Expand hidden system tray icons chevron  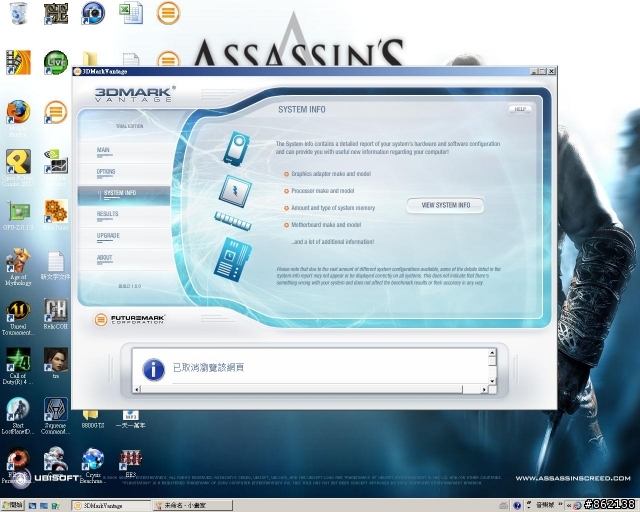click(569, 505)
